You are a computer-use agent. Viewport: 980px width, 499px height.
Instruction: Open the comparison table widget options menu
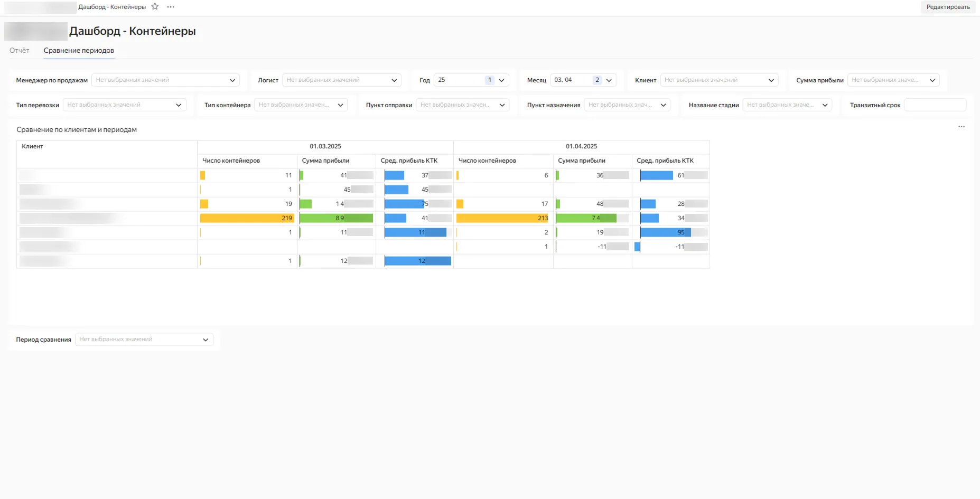click(x=961, y=127)
